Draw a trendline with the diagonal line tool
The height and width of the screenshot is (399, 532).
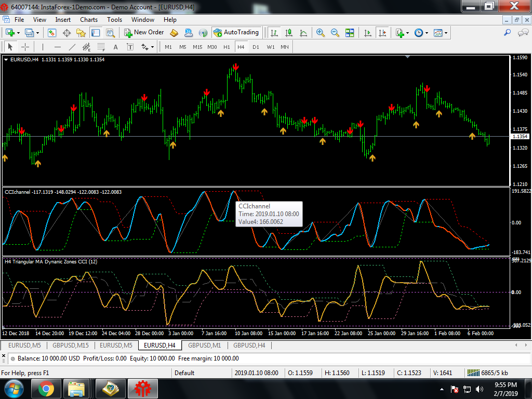pyautogui.click(x=72, y=47)
